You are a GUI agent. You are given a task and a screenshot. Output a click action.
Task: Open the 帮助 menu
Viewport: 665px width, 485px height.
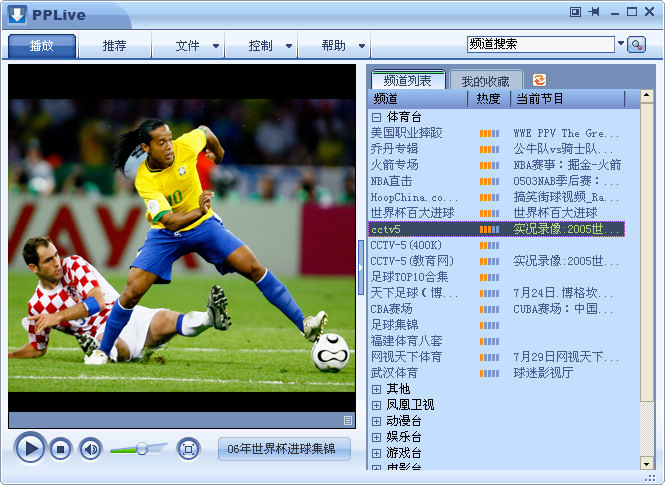coord(333,45)
